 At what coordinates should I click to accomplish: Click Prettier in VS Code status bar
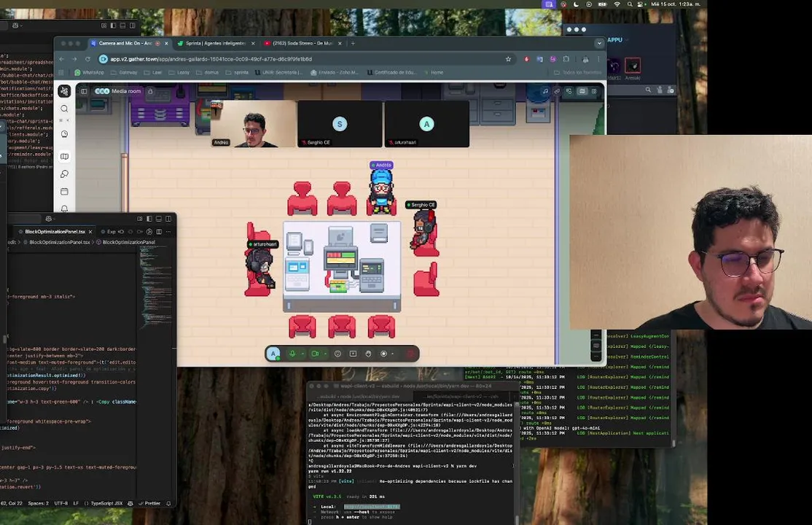(x=149, y=503)
